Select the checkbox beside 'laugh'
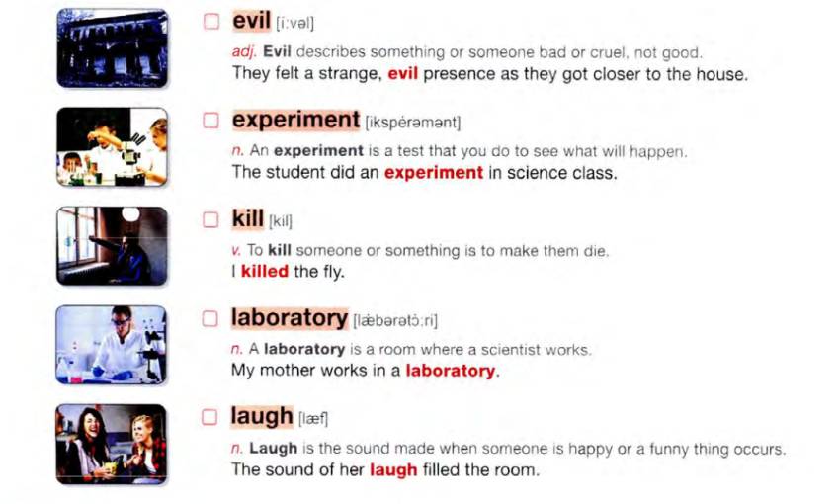Viewport: 840px width, 504px height. [x=210, y=417]
